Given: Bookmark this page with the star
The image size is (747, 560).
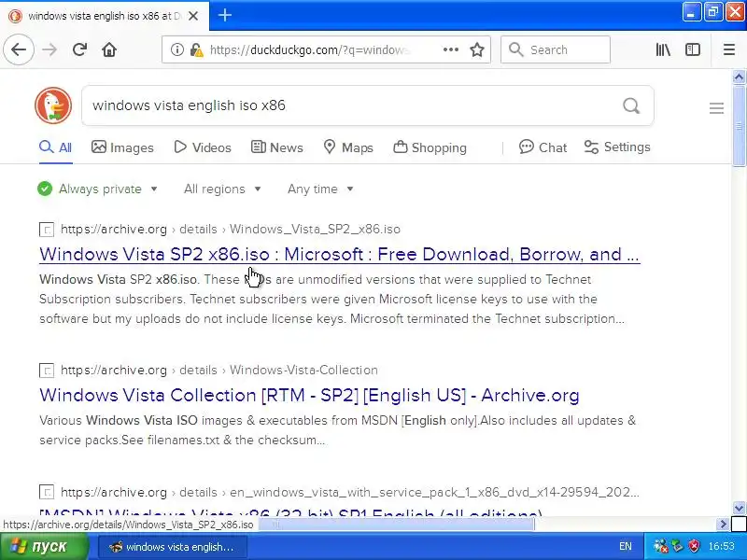Looking at the screenshot, I should click(477, 49).
